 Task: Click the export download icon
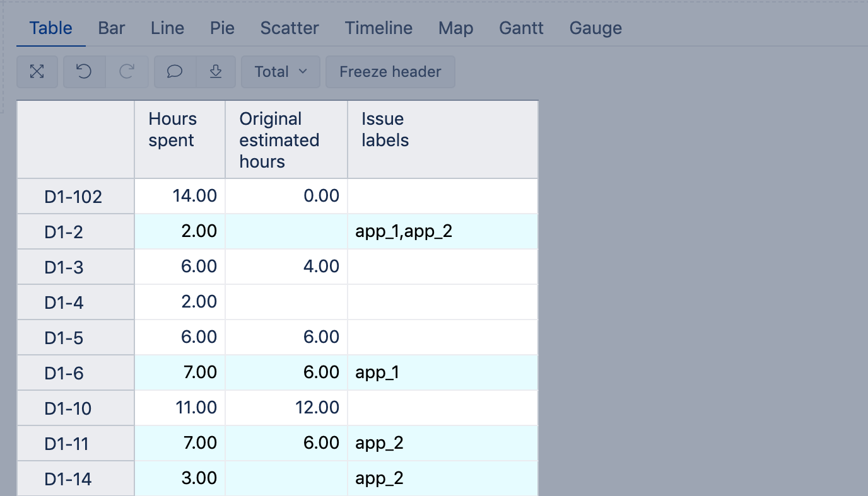[x=216, y=72]
